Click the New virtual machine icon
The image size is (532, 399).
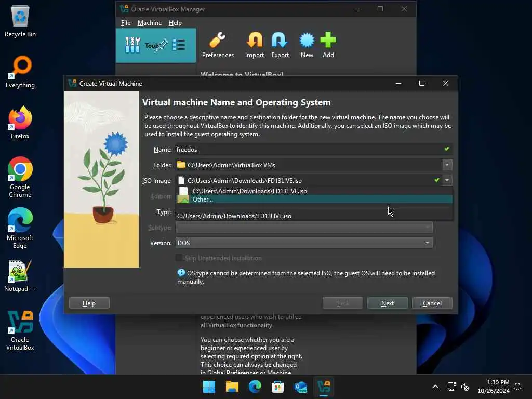pyautogui.click(x=307, y=45)
